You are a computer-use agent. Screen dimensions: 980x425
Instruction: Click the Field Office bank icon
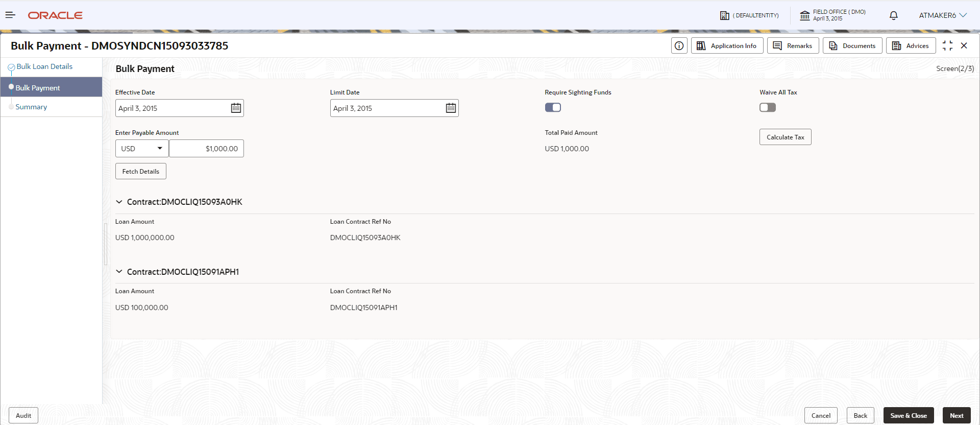805,15
